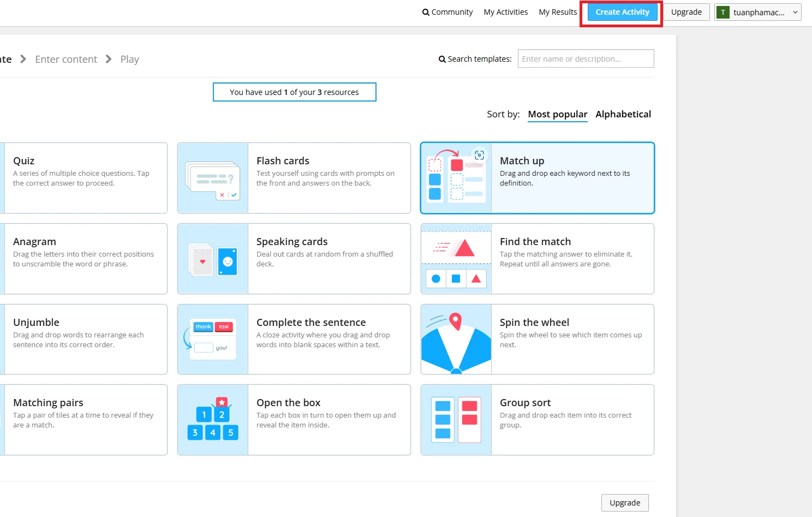
Task: Go to My Activities
Action: (505, 12)
